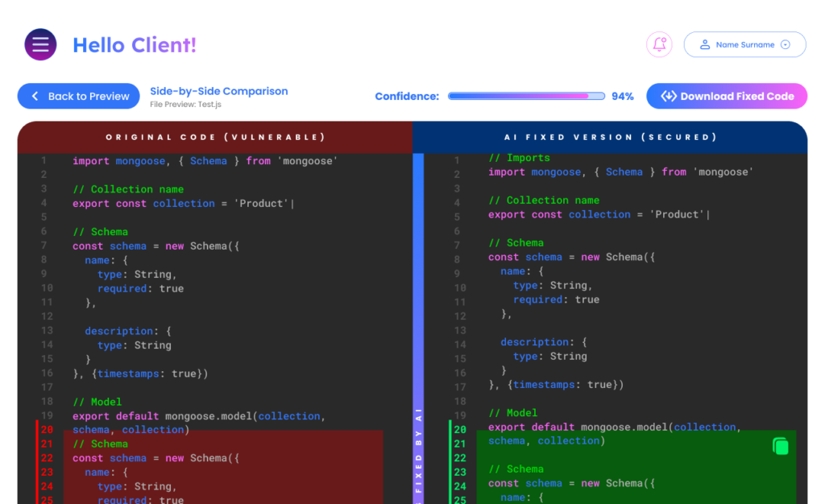Click 'description: {' line in original code

[128, 331]
